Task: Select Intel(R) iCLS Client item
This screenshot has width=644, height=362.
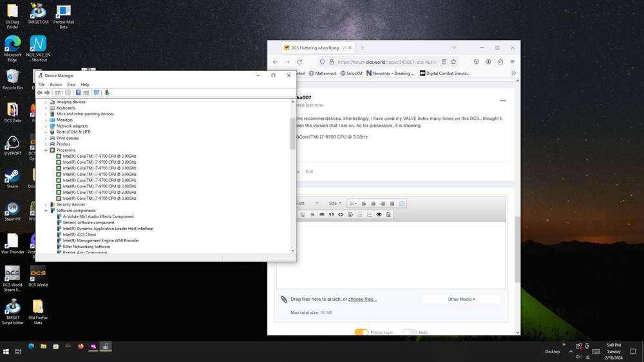Action: tap(79, 234)
